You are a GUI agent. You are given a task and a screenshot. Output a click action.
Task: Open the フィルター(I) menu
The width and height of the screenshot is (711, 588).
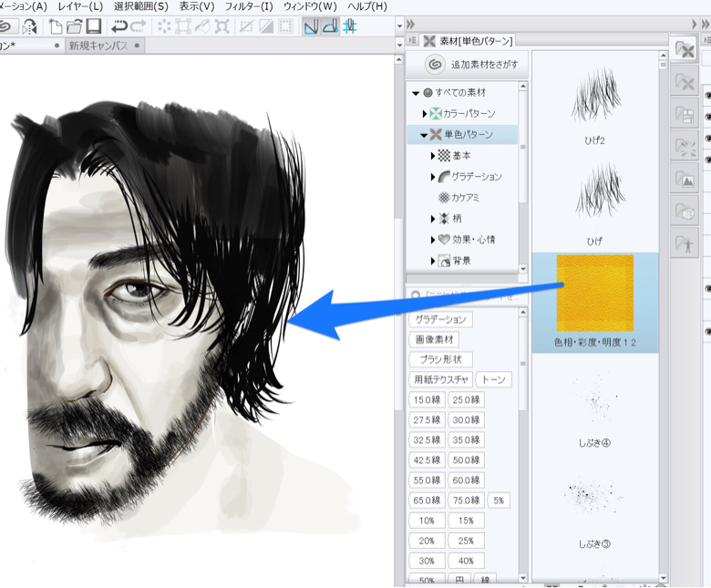click(249, 6)
